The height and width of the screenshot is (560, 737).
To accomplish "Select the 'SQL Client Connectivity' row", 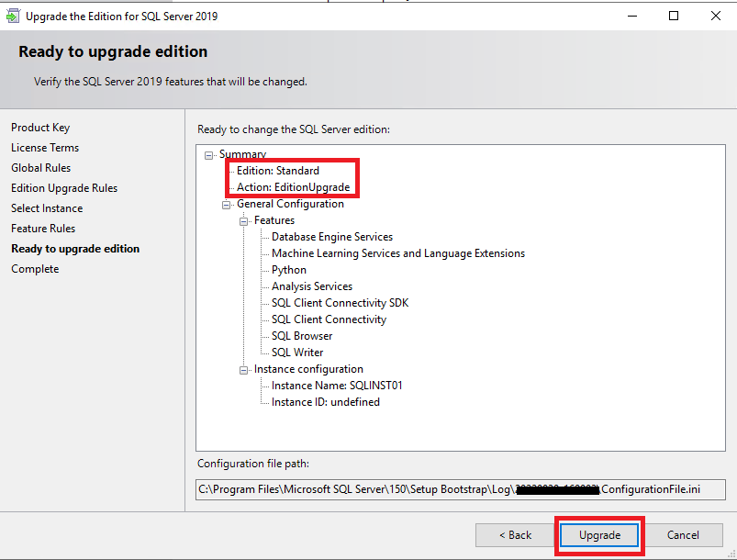I will (x=329, y=319).
